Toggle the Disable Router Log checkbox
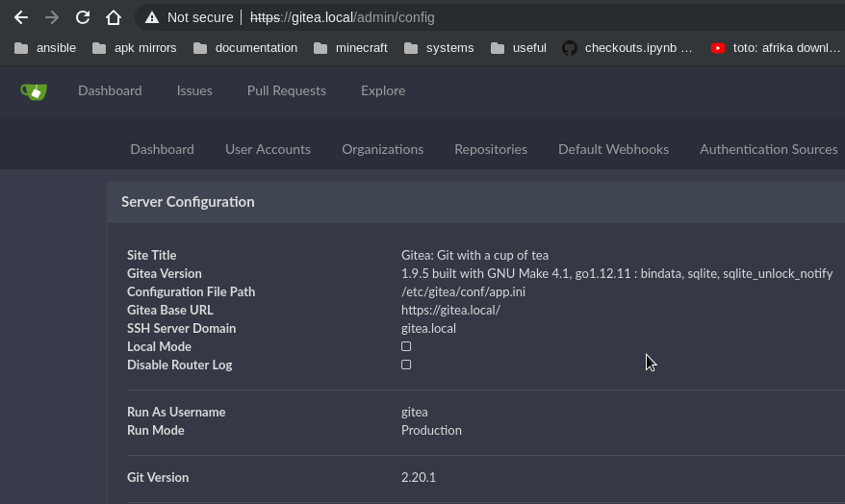 point(406,365)
